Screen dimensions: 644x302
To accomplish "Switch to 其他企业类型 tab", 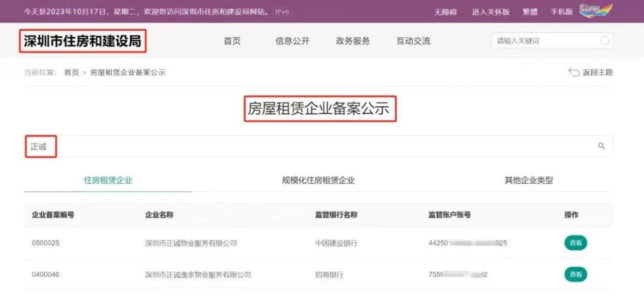I will 529,180.
